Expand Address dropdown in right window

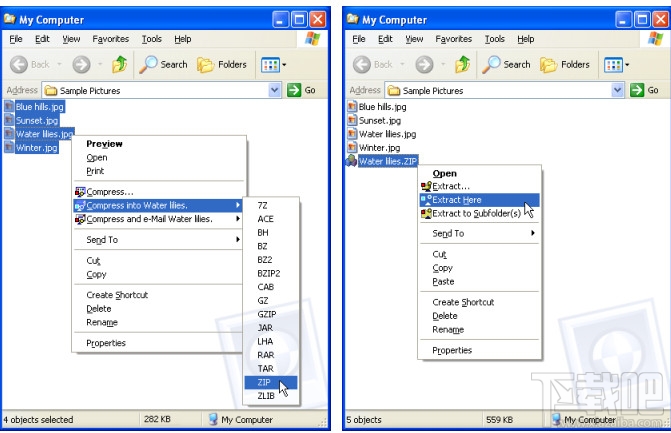[617, 90]
